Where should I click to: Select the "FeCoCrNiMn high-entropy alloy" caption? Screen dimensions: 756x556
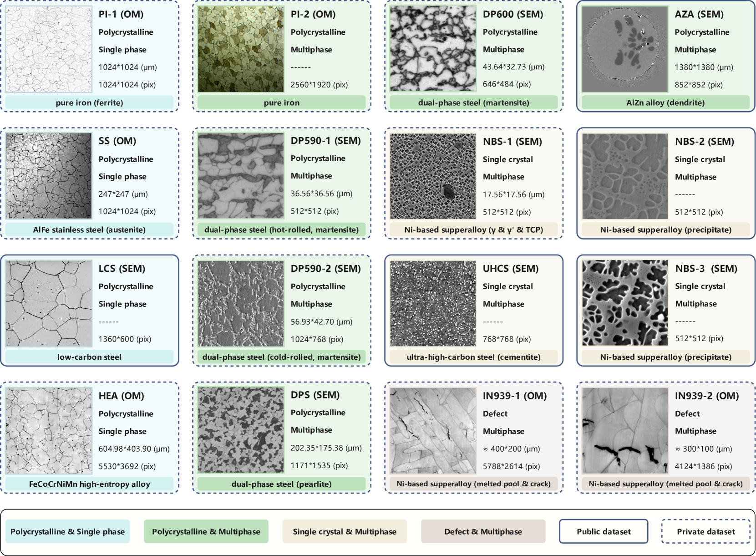coord(89,484)
